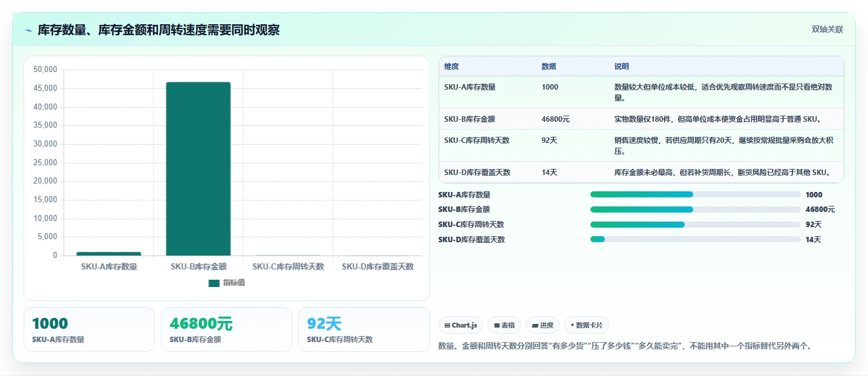
Task: Click the 维度 column header
Action: (451, 67)
